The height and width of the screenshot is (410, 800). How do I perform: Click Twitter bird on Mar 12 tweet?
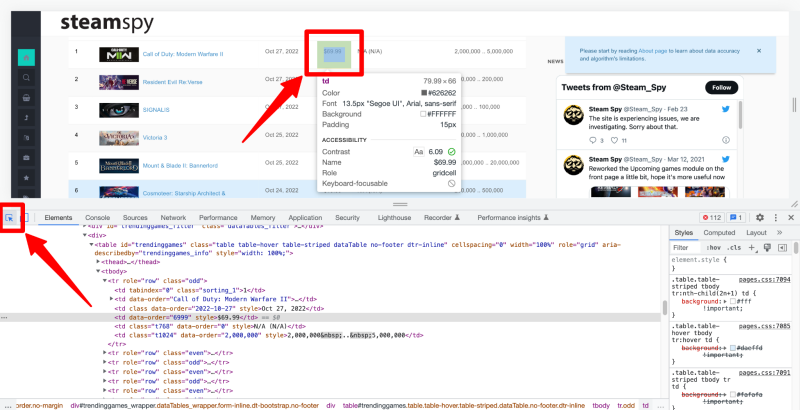tap(726, 159)
